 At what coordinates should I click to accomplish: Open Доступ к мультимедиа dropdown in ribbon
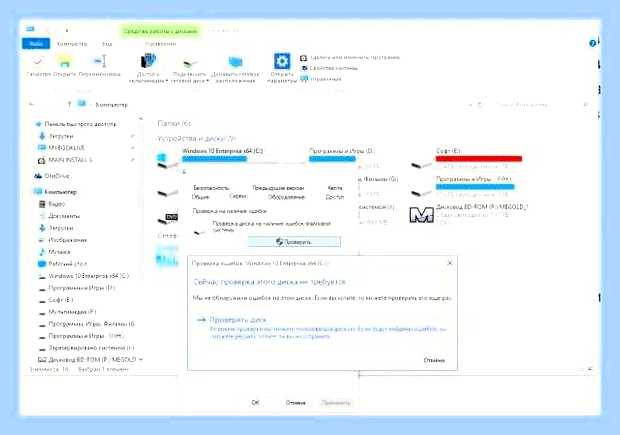click(x=148, y=68)
